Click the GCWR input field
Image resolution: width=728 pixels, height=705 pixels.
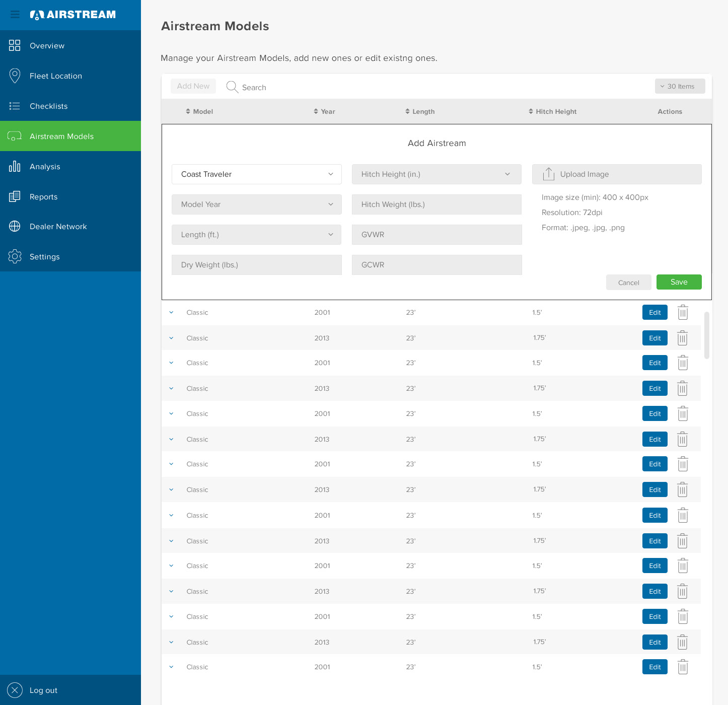(x=436, y=265)
